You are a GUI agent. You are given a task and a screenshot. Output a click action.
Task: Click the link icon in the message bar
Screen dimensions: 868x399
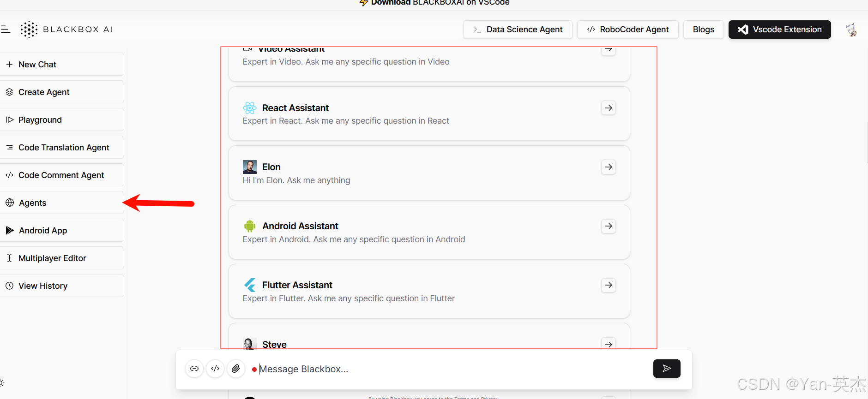[x=194, y=369]
